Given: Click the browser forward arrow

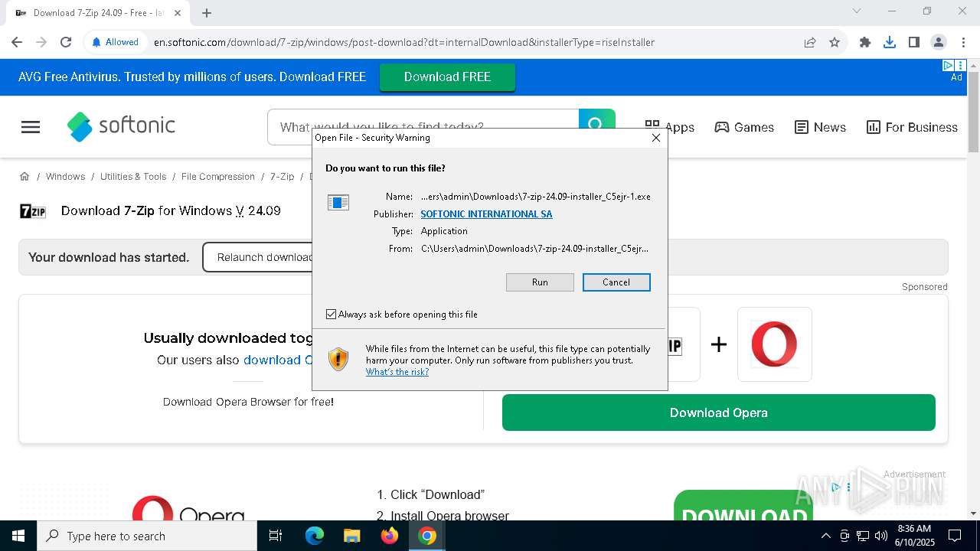Looking at the screenshot, I should [41, 42].
